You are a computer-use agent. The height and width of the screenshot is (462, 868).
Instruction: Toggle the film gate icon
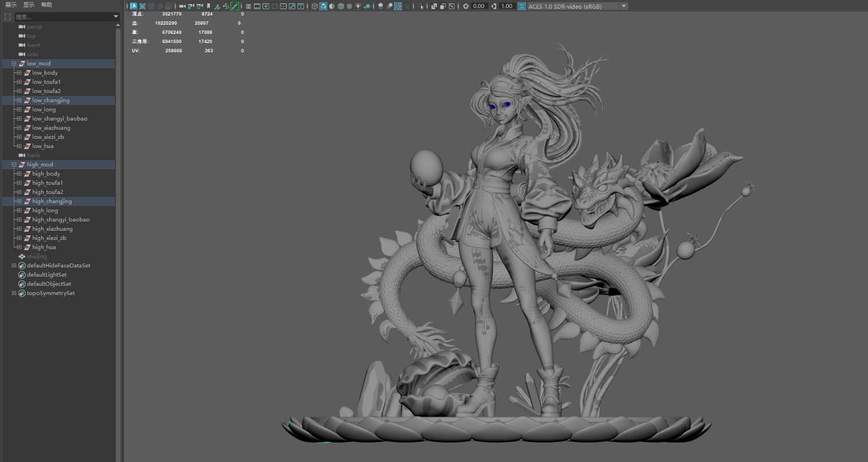click(x=257, y=6)
